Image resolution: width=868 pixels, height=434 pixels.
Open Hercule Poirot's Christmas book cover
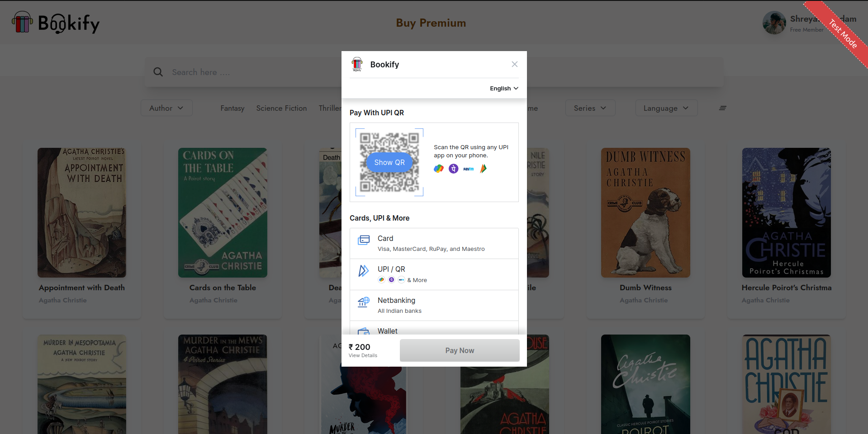pyautogui.click(x=787, y=212)
